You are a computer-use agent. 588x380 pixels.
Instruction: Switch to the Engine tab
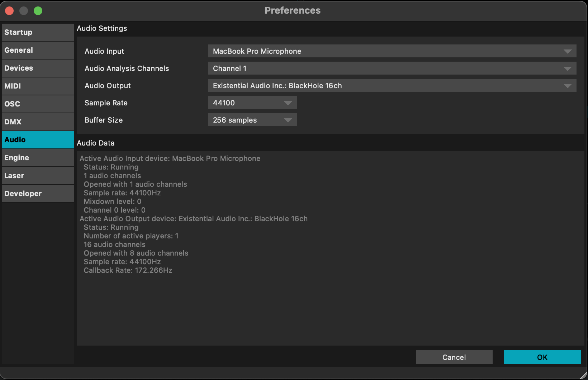coord(38,158)
